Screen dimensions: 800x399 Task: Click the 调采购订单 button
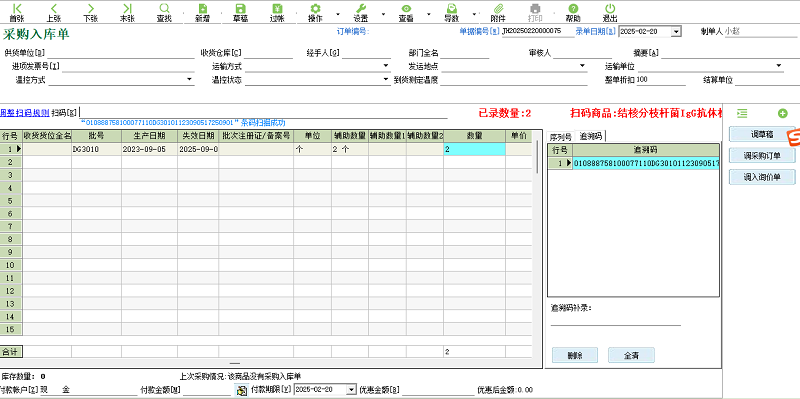click(x=762, y=155)
